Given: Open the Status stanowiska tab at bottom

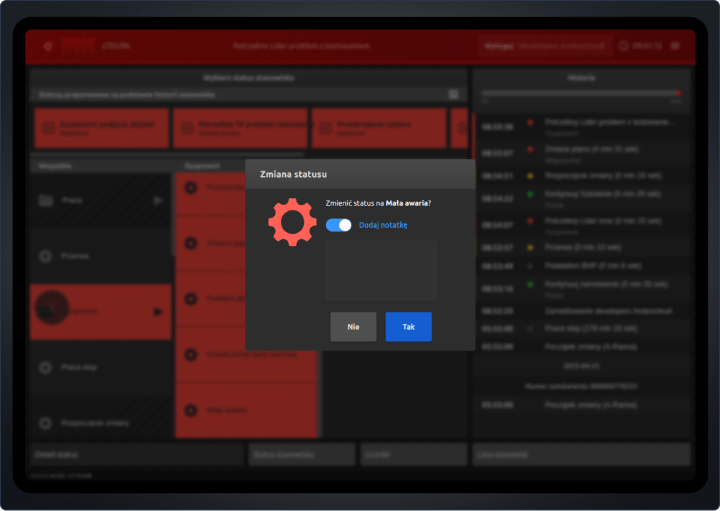Looking at the screenshot, I should coord(302,455).
